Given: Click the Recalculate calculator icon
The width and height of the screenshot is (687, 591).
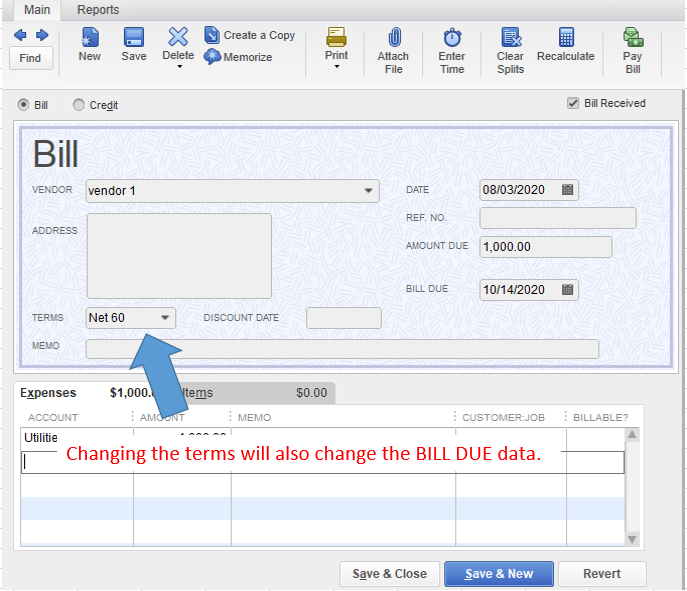Looking at the screenshot, I should tap(566, 37).
